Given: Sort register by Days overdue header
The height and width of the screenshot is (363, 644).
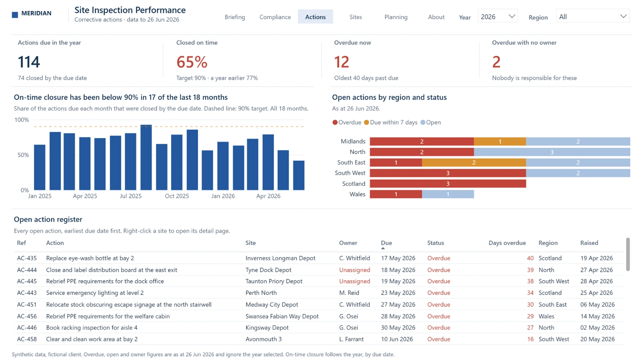Looking at the screenshot, I should (x=507, y=243).
